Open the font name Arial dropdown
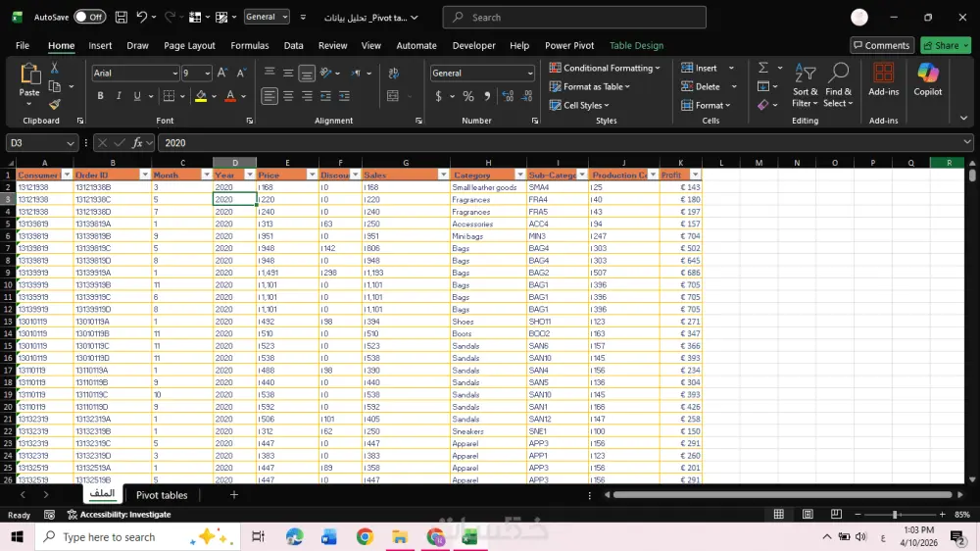The width and height of the screenshot is (980, 551). [x=174, y=74]
